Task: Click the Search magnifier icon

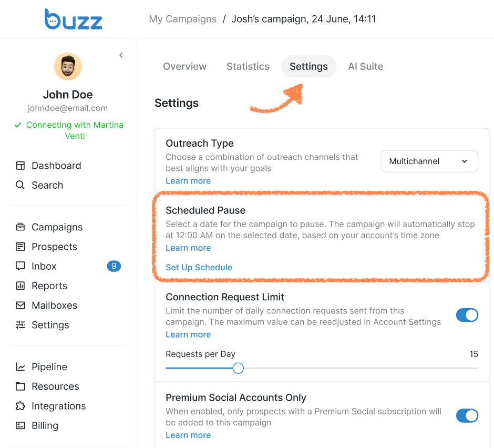Action: point(20,185)
